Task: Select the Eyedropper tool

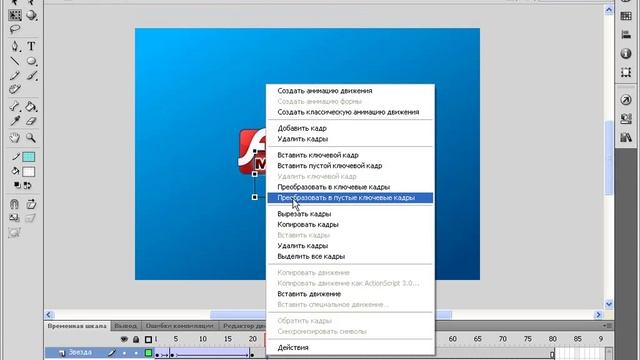Action: click(15, 121)
